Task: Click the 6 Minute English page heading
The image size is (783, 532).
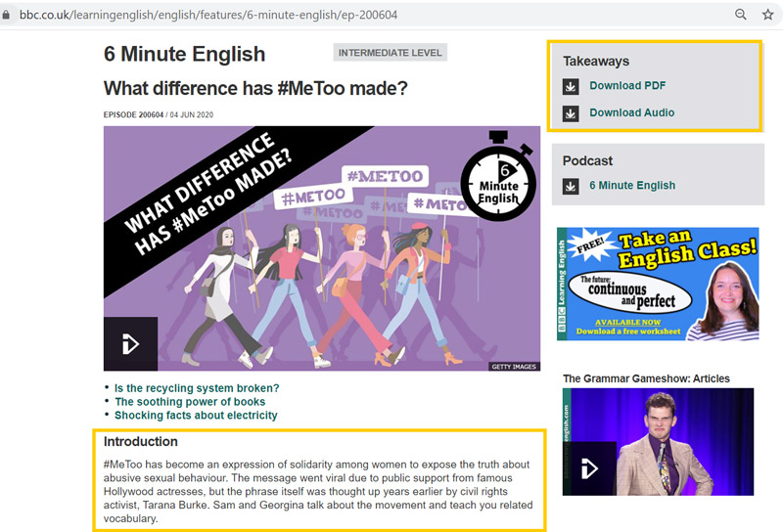Action: coord(184,54)
